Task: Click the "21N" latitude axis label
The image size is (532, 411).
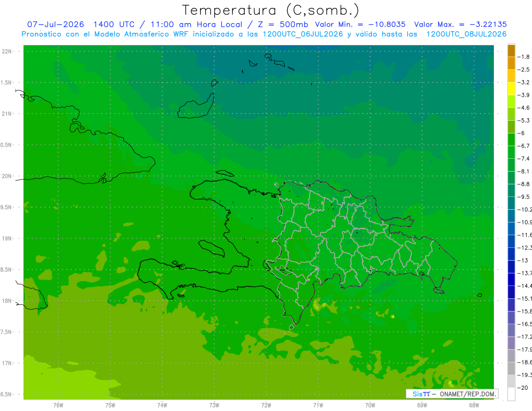Action: pos(7,114)
